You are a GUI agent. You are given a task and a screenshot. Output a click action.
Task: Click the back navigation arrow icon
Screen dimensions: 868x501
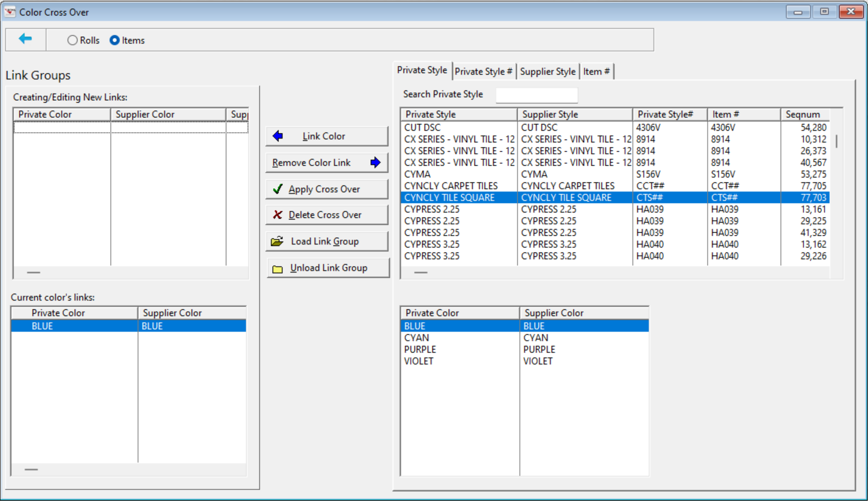24,39
